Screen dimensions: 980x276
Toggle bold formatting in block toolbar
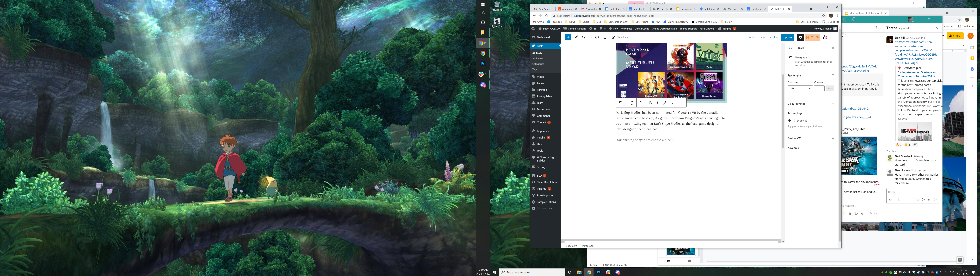(x=651, y=103)
